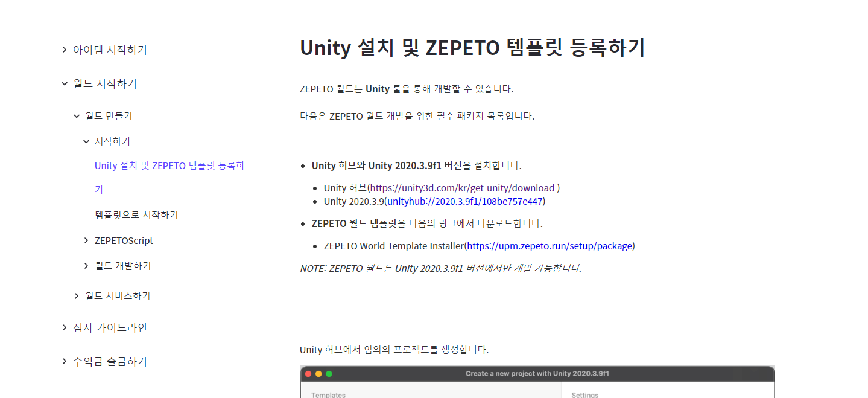Open 템플릿으로 시작하기 page
This screenshot has width=868, height=398.
(136, 215)
